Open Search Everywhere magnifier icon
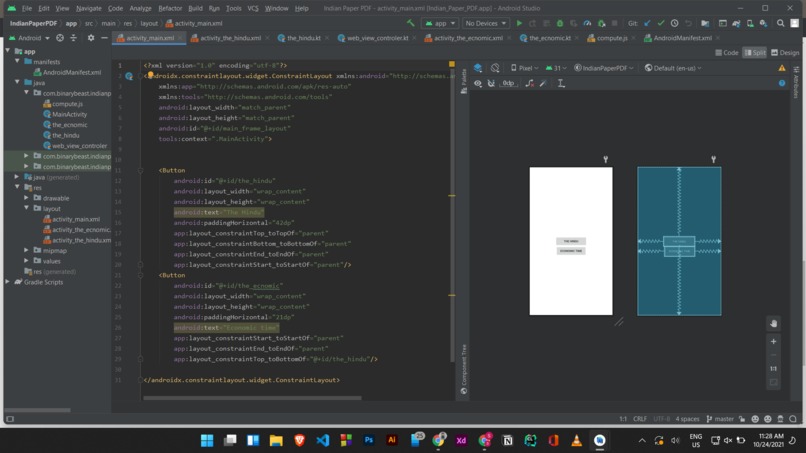806x453 pixels. [780, 23]
